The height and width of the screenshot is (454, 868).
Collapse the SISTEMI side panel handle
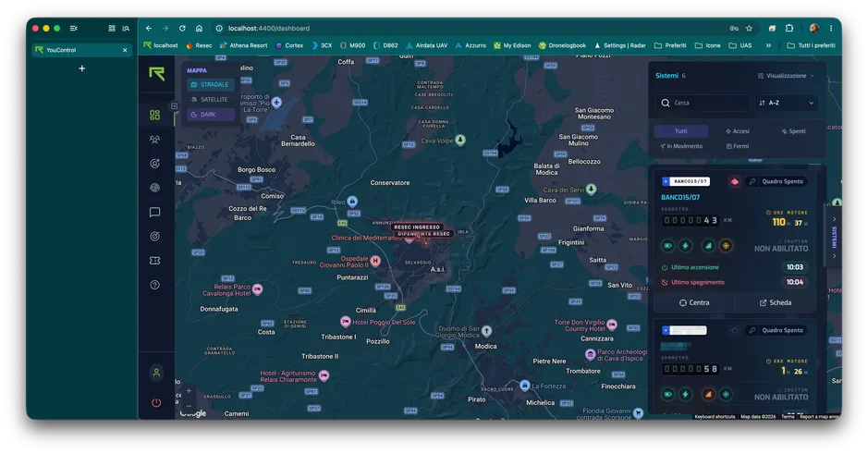tap(834, 238)
